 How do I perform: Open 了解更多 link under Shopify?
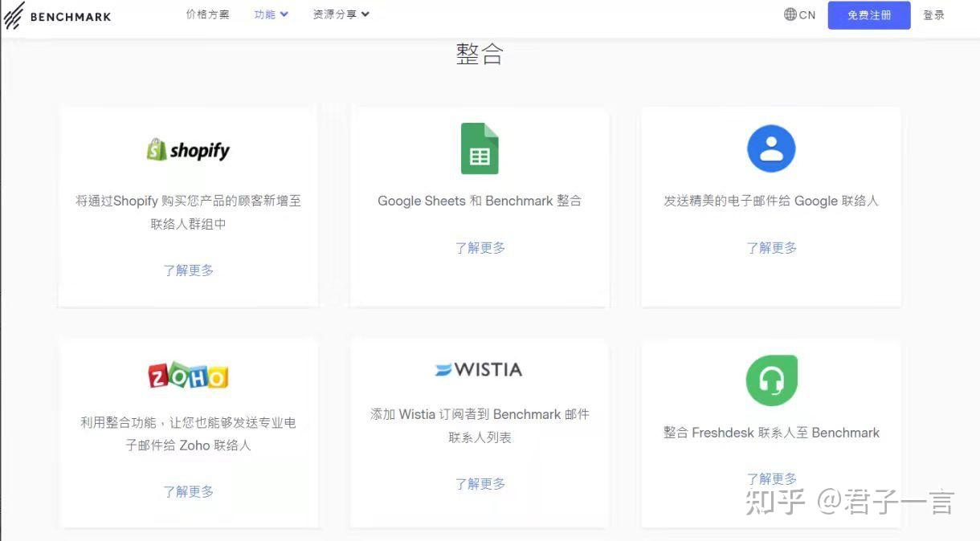[189, 270]
